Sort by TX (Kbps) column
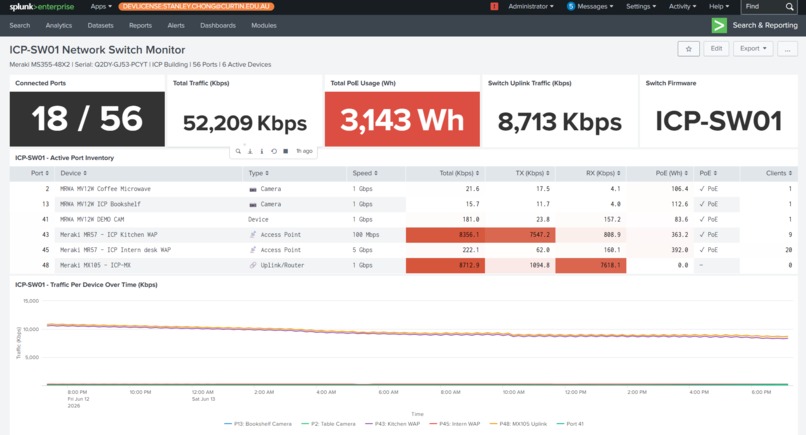 pos(533,173)
